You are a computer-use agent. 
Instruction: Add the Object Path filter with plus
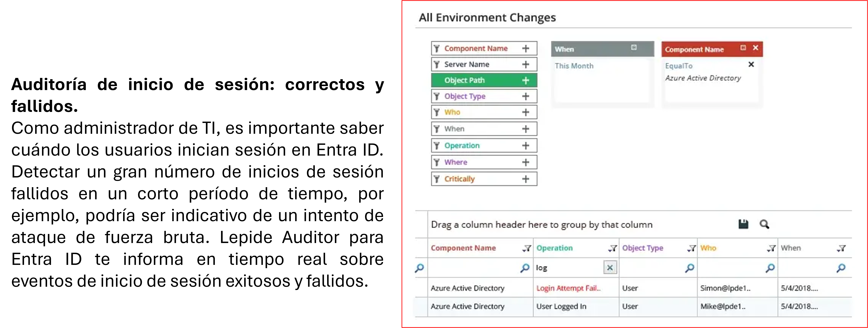(x=525, y=80)
